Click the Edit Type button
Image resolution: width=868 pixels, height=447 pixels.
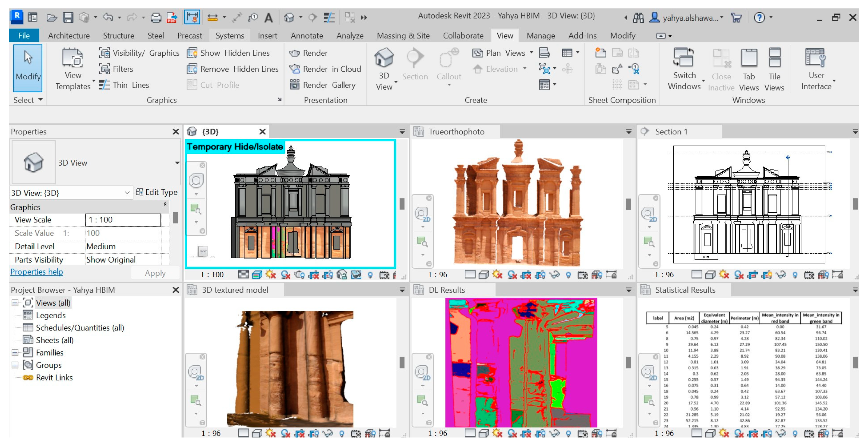[x=157, y=192]
